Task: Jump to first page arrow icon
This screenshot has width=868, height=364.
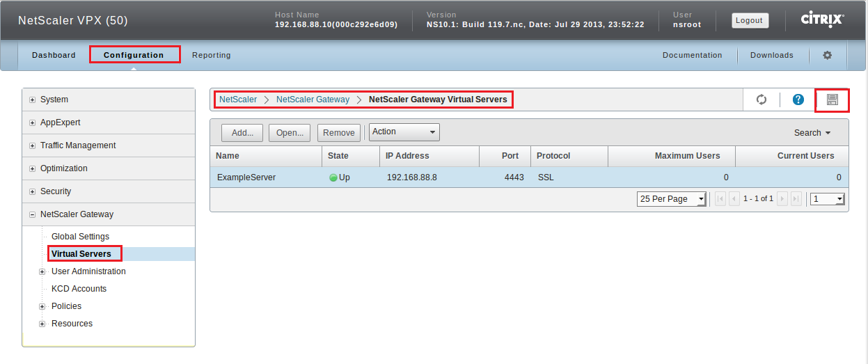Action: click(720, 199)
